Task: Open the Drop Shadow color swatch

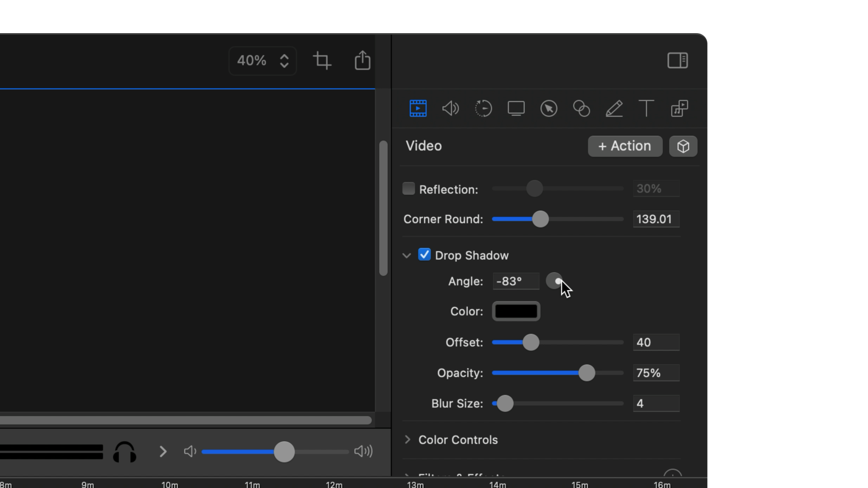Action: 516,311
